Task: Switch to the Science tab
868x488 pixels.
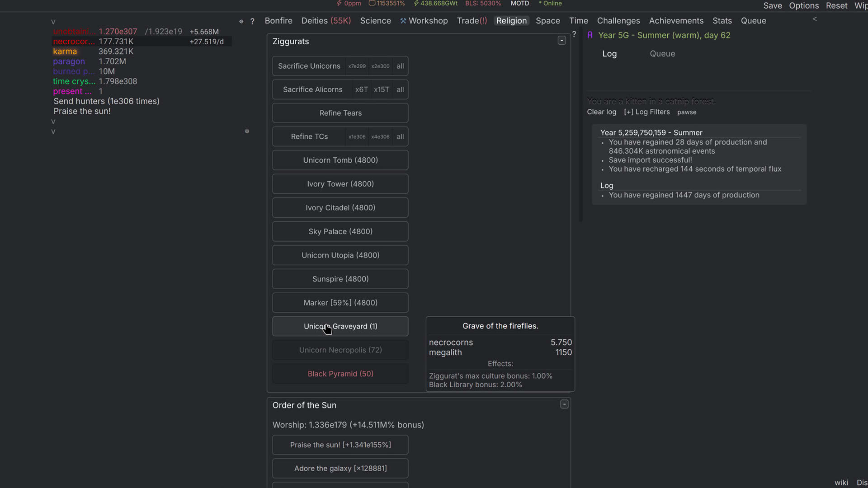Action: [375, 21]
